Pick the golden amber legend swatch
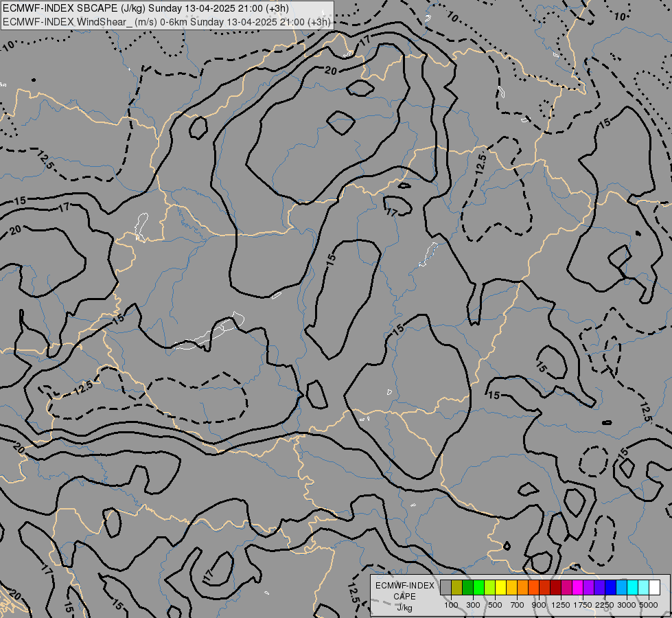Viewport: 672px width, 618px height. click(x=511, y=587)
